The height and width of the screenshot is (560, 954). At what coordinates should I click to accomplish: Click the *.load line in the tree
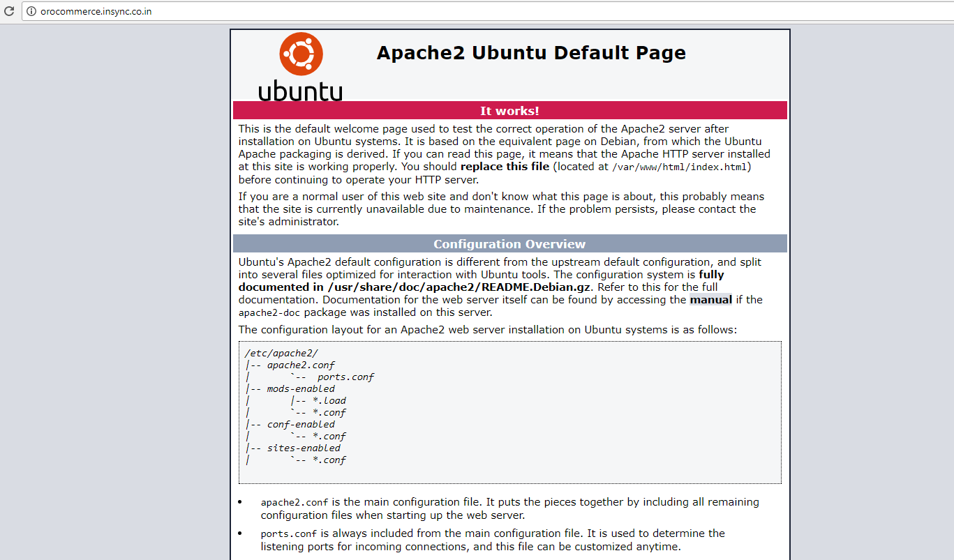[x=329, y=401]
